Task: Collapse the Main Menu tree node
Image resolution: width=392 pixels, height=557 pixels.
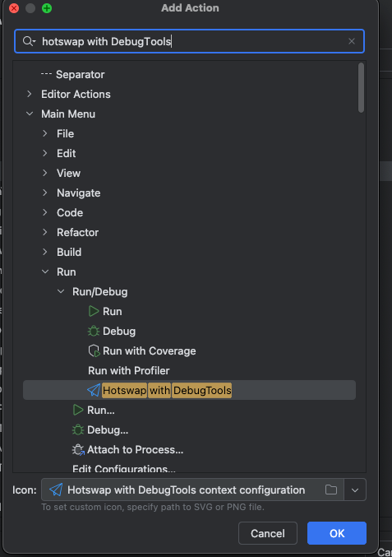Action: pyautogui.click(x=30, y=114)
